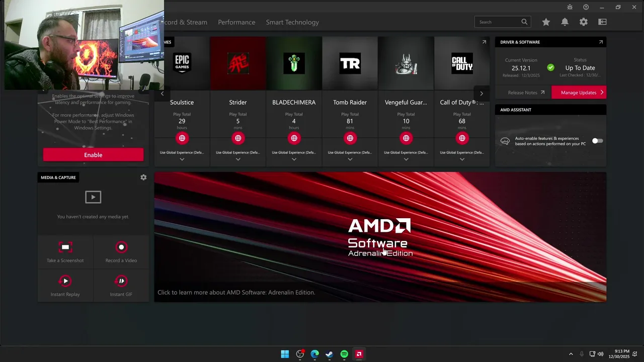Click Instant Replay icon

(x=65, y=281)
